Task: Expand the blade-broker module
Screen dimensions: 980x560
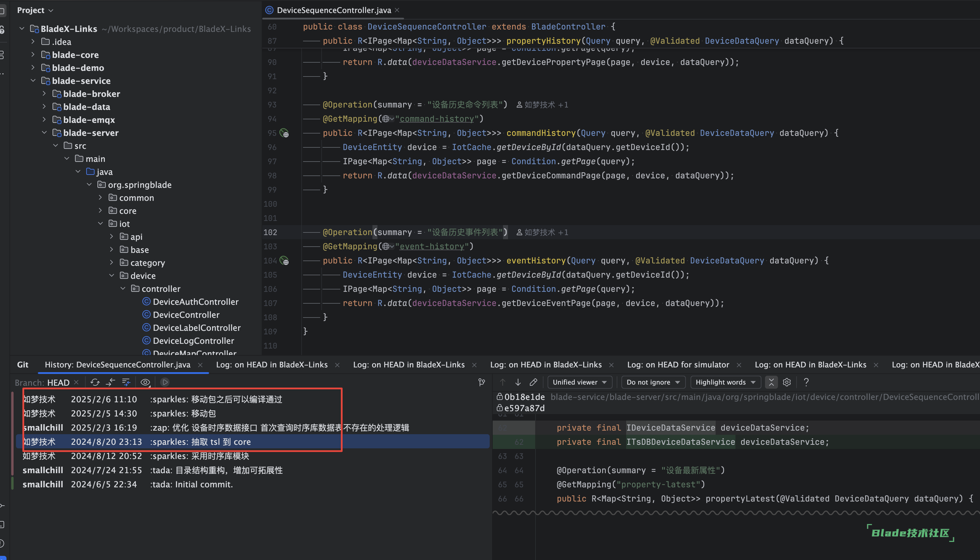Action: point(44,94)
